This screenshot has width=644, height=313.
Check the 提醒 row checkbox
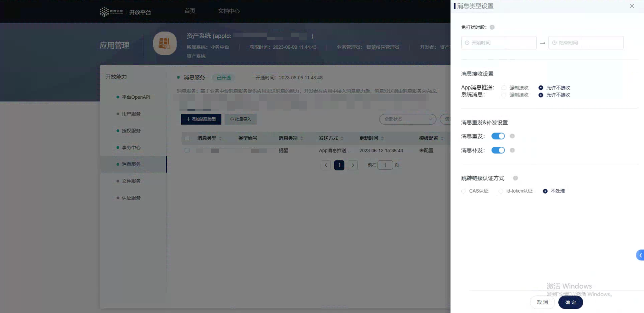(x=187, y=151)
